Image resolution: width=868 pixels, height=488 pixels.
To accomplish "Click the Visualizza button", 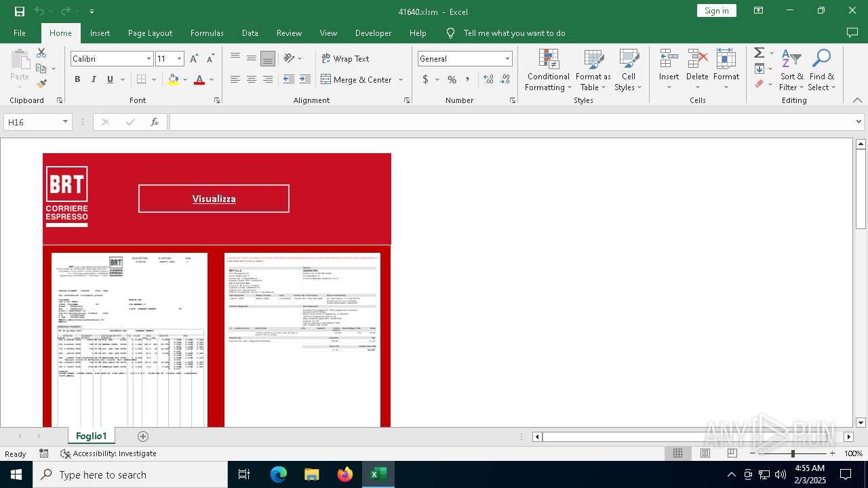I will (214, 199).
